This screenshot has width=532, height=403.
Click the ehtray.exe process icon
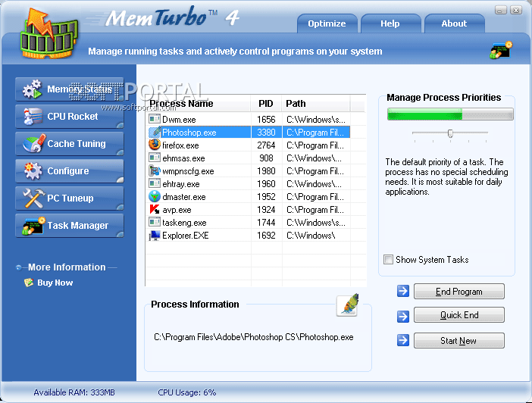155,183
